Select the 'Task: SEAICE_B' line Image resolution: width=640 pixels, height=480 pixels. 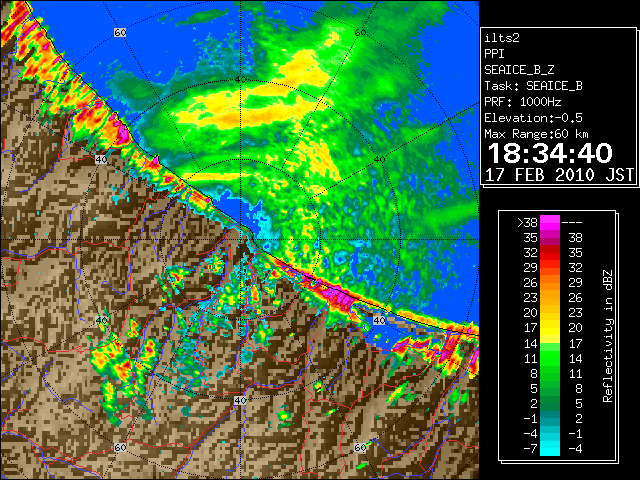click(533, 86)
